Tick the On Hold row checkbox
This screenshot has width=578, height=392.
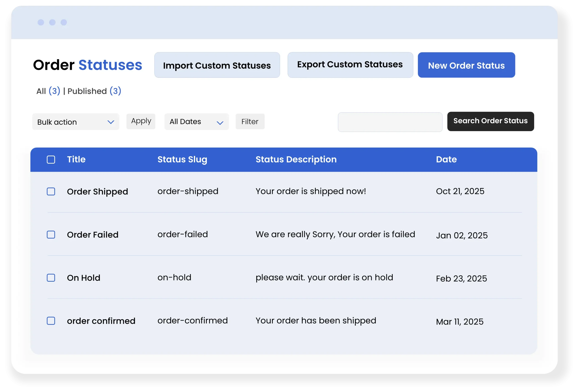51,278
